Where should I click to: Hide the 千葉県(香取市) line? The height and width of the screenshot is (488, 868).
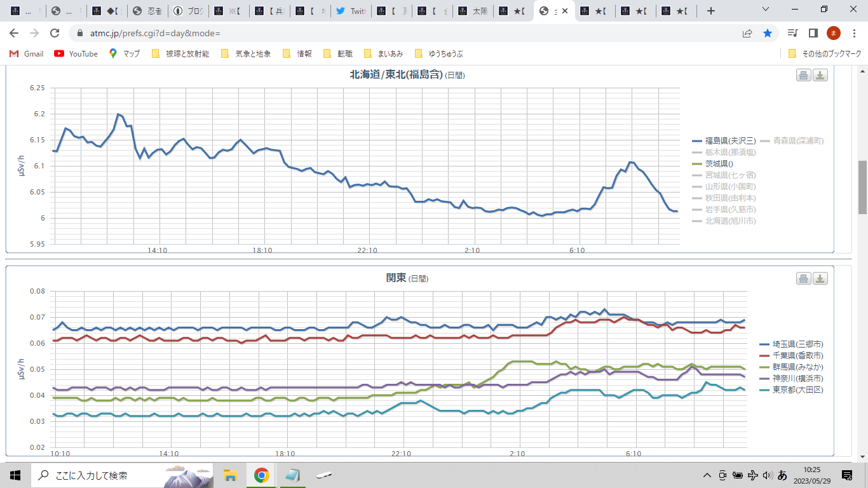791,356
